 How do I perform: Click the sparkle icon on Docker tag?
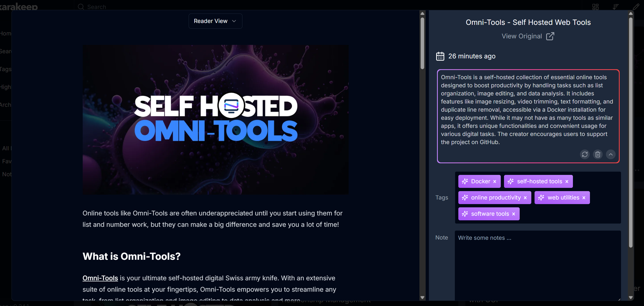coord(465,181)
